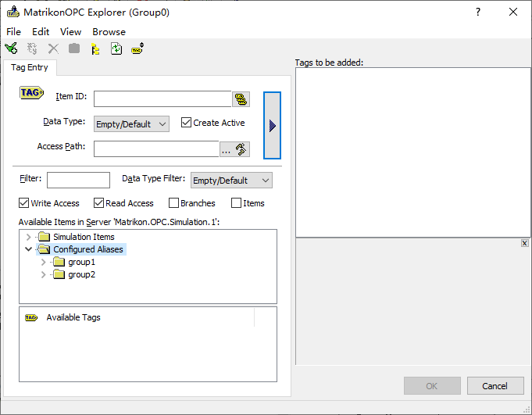Enable the Branches checkbox

(x=173, y=203)
